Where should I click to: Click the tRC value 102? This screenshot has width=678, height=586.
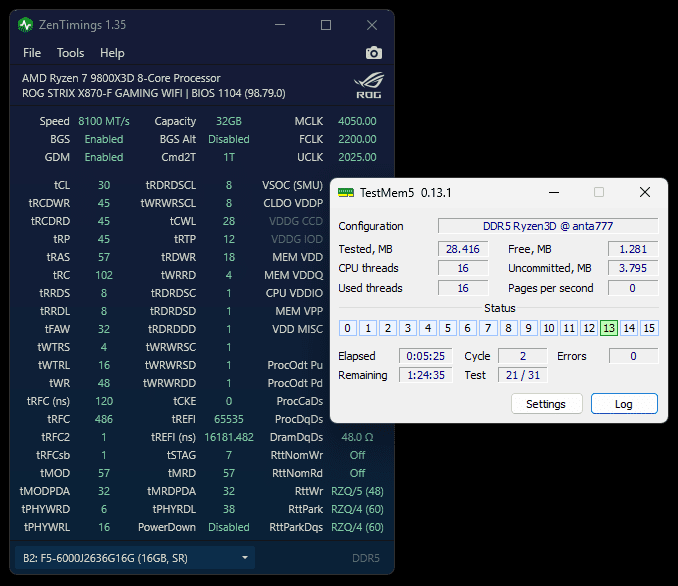104,275
